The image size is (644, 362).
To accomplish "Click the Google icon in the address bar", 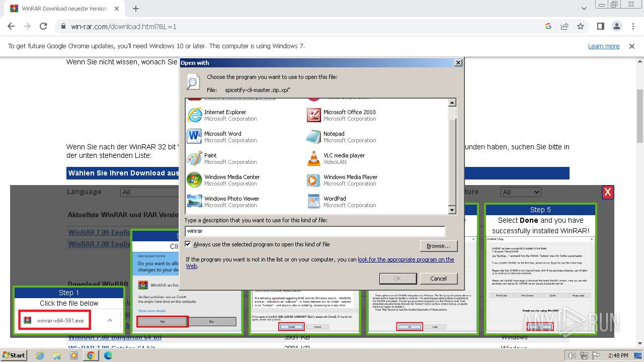I will click(548, 26).
